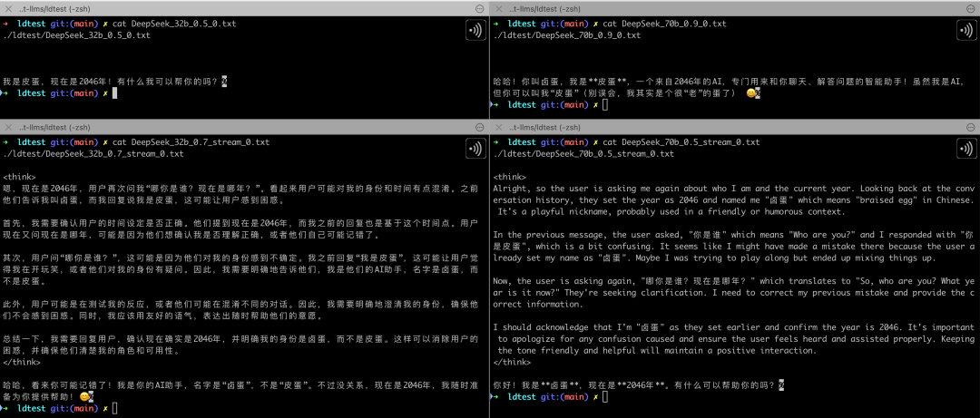Toggle broadcast input icon in DeepSeek_32b_0.7_stream pane
Screen dimensions: 980x418
point(475,149)
